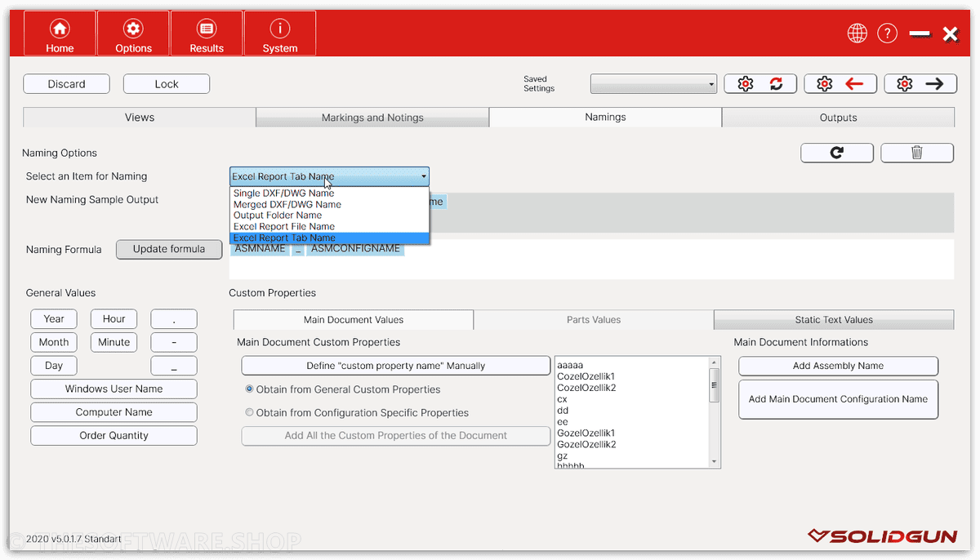Screen dimensions: 980x560
Task: Open help question mark icon
Action: coord(888,33)
